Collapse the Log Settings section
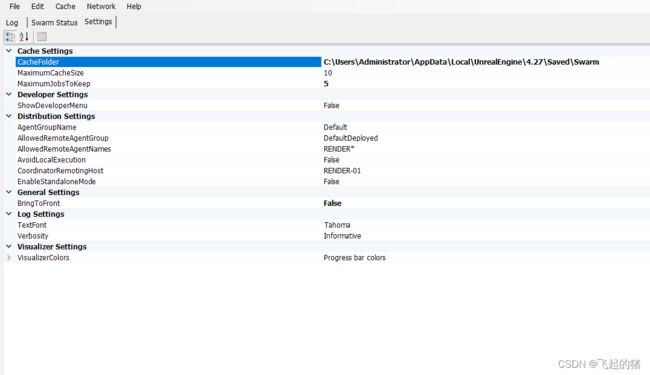650x375 pixels. (9, 214)
